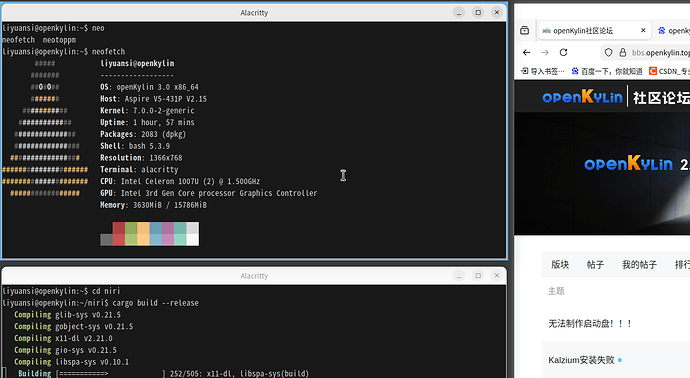Click the 'Terminal: alacritty' neofetch line
Screen dimensions: 690x378
tap(139, 169)
